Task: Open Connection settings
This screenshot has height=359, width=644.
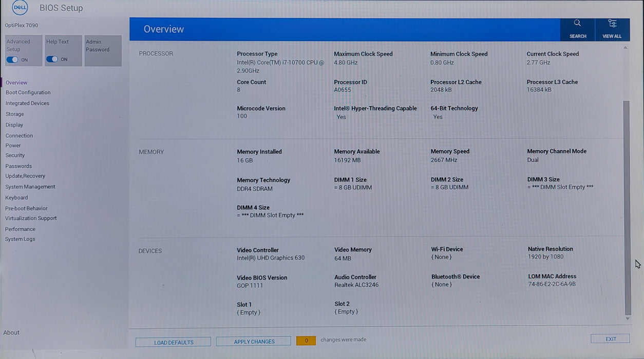Action: 19,136
